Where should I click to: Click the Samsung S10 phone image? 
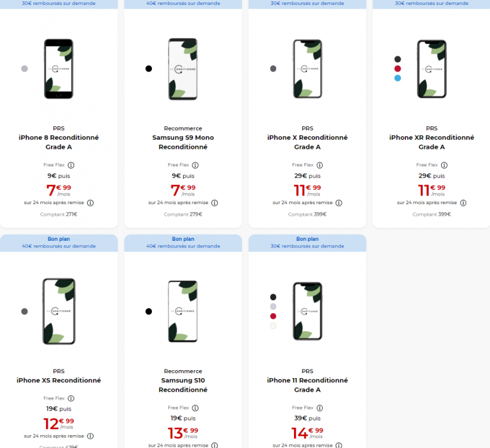pyautogui.click(x=183, y=311)
